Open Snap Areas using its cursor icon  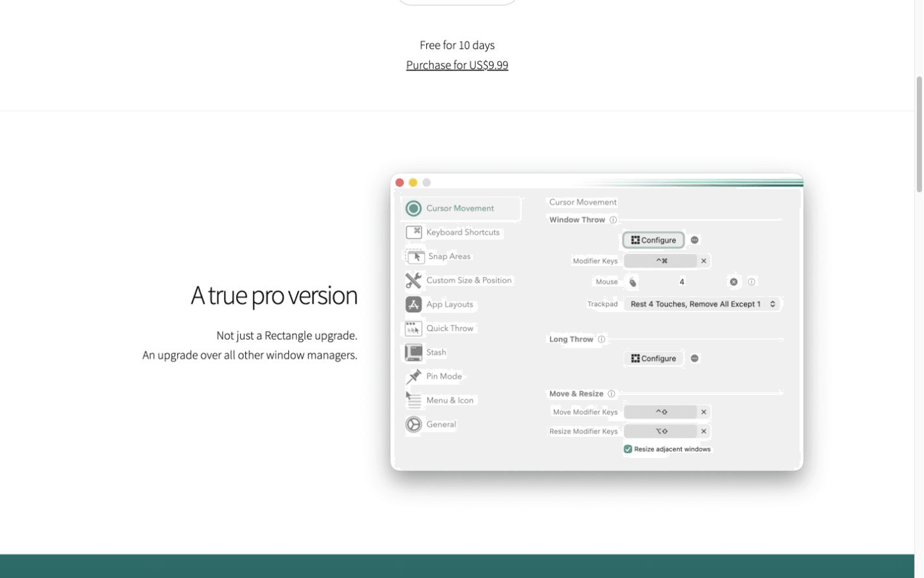click(415, 256)
